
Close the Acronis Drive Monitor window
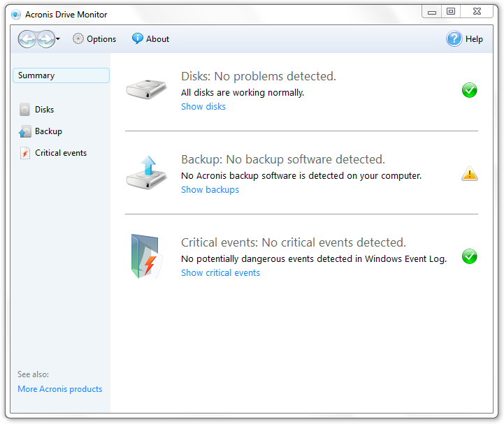pyautogui.click(x=477, y=12)
